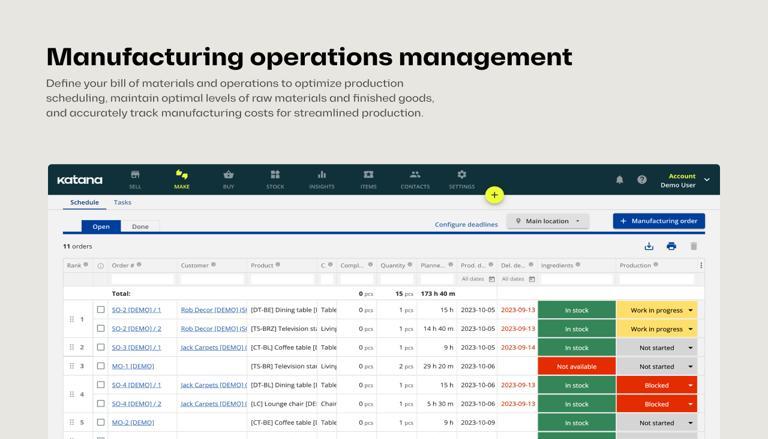Sort by the Quantity column header
The image size is (768, 439).
(393, 265)
